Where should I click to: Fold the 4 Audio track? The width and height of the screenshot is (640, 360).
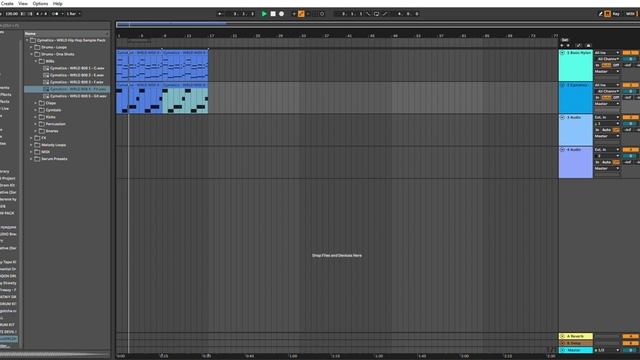tap(562, 150)
